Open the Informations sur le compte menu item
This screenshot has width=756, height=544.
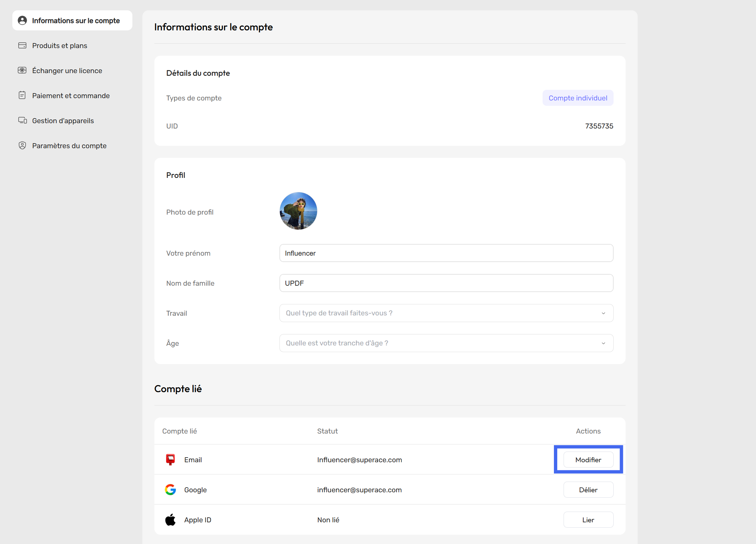click(72, 20)
